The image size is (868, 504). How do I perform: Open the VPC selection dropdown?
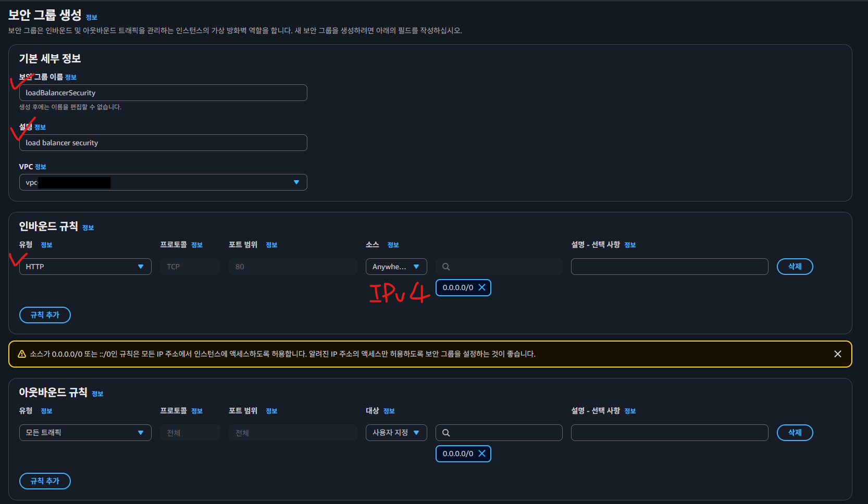click(x=163, y=182)
